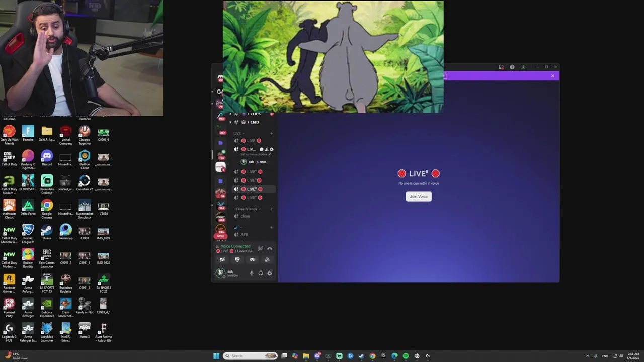
Task: Open Epic Games Launcher shortcut
Action: click(47, 257)
